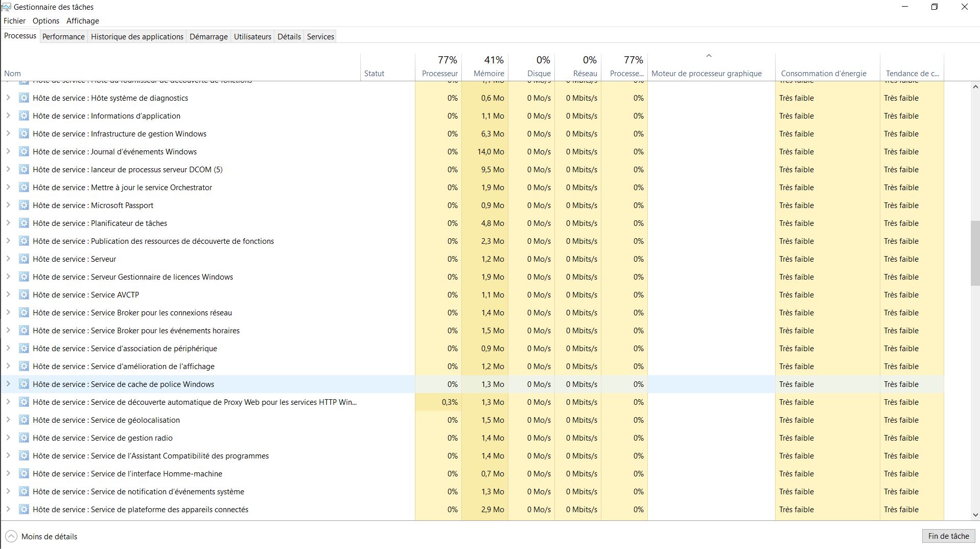Open the Détails tab

289,37
